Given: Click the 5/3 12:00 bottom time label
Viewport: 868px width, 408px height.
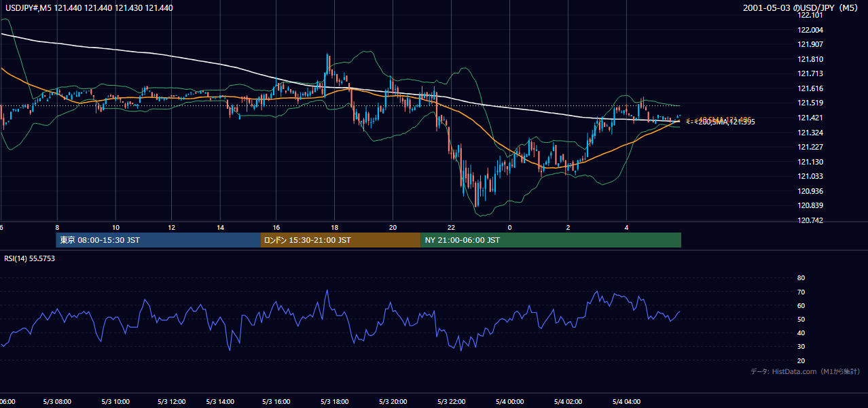Looking at the screenshot, I should coord(172,401).
